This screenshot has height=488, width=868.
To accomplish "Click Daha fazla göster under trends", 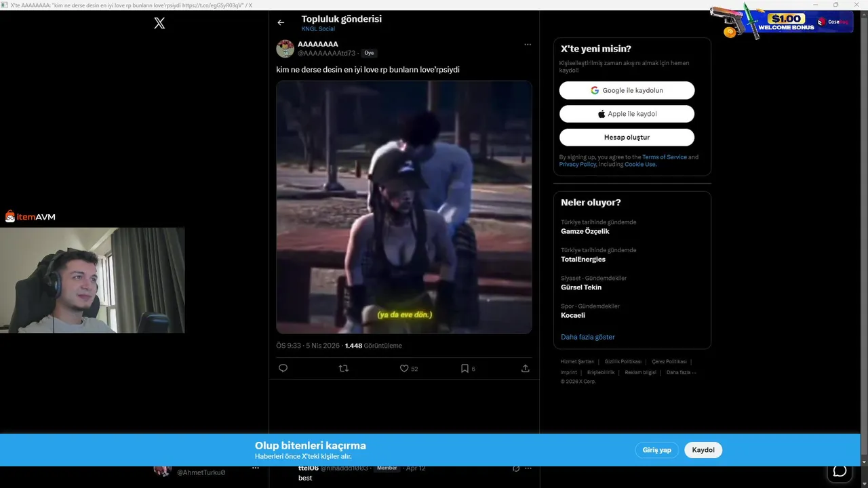I will (588, 337).
